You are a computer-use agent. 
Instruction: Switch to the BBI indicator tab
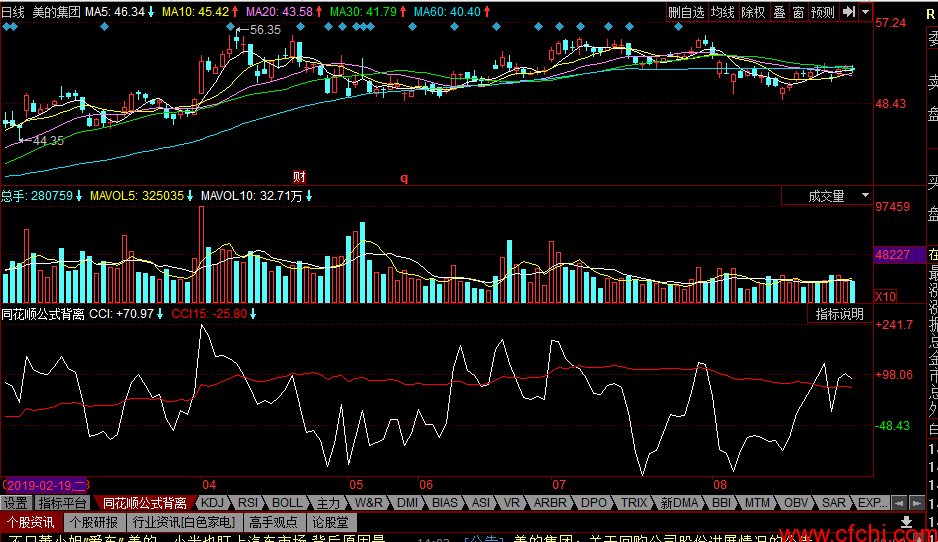[721, 503]
